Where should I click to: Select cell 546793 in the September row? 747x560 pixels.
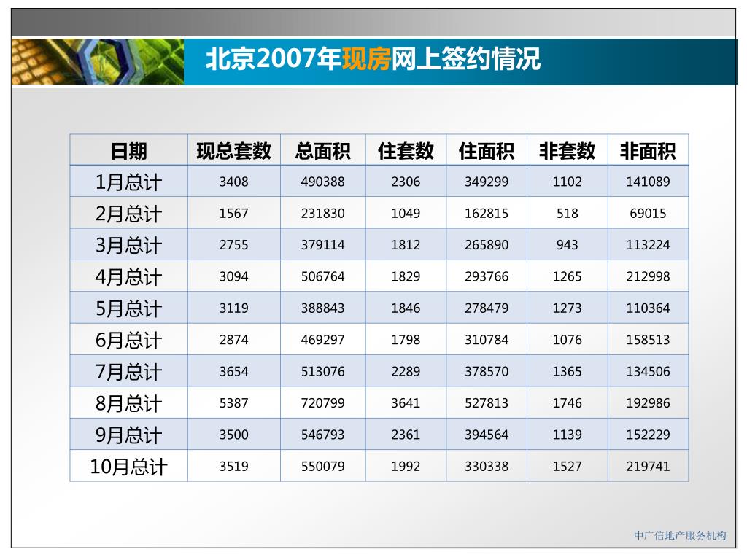point(323,435)
